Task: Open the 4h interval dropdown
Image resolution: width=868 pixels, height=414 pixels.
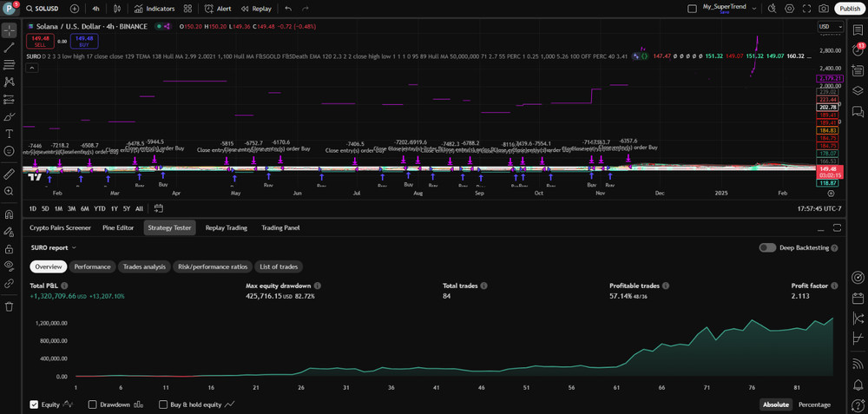Action: click(96, 9)
